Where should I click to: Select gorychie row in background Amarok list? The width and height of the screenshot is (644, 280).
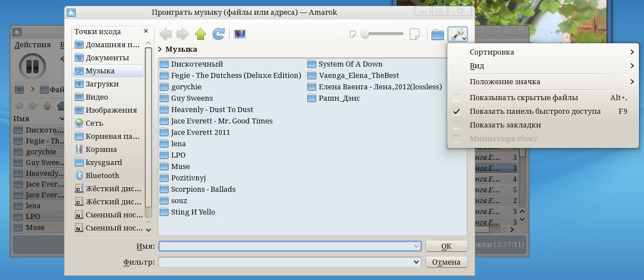(x=38, y=152)
